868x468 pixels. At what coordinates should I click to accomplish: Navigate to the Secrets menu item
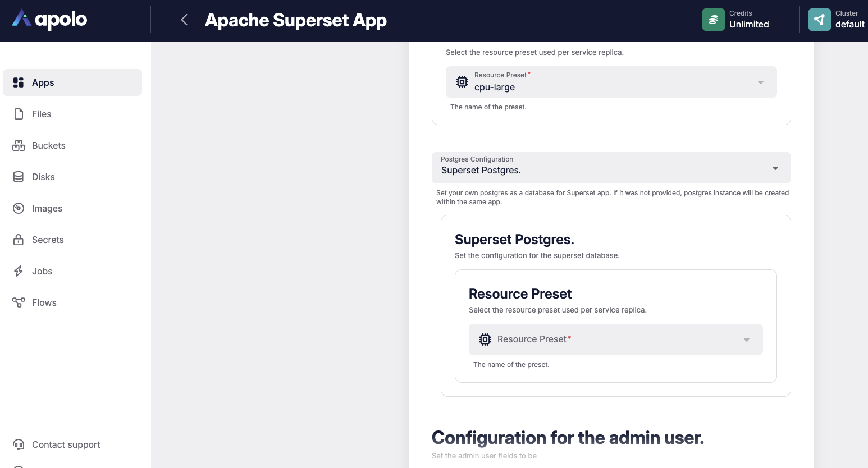[48, 240]
